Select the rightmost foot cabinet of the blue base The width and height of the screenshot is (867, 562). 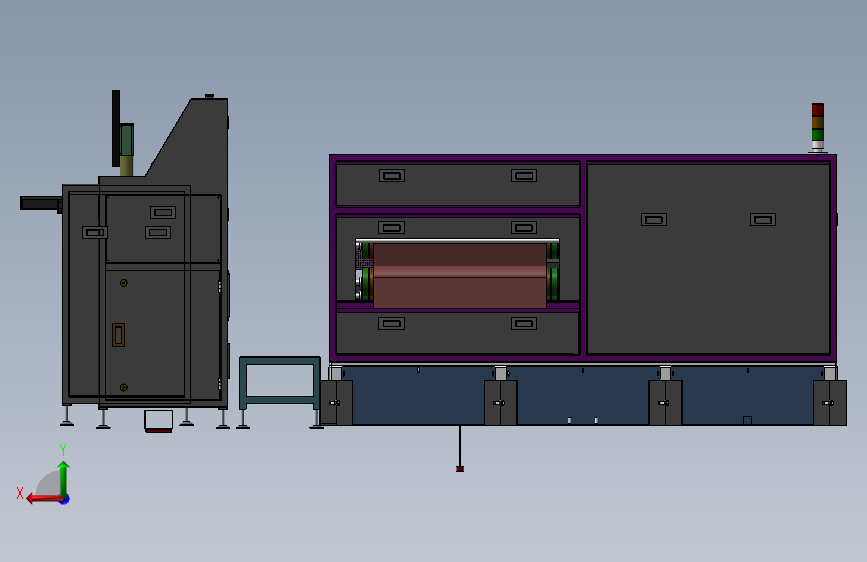(829, 403)
